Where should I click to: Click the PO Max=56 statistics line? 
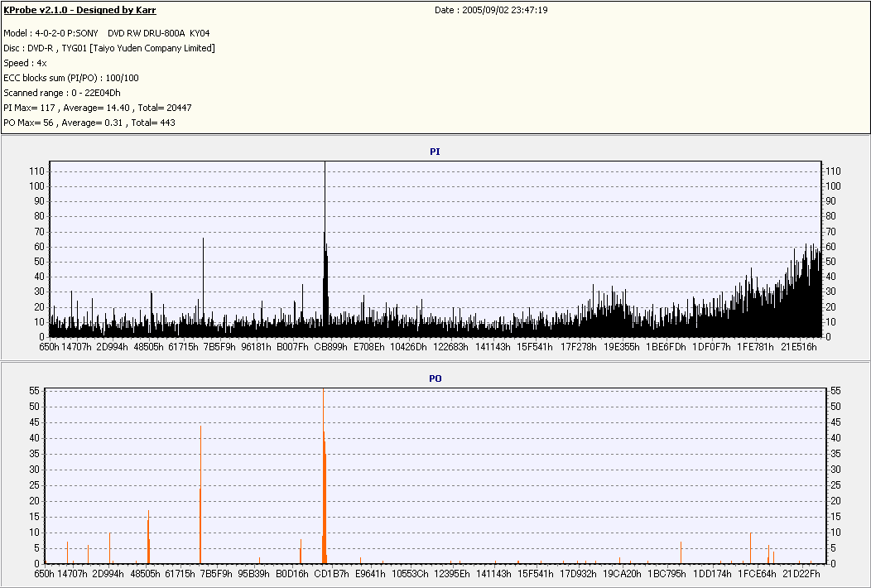[x=89, y=123]
